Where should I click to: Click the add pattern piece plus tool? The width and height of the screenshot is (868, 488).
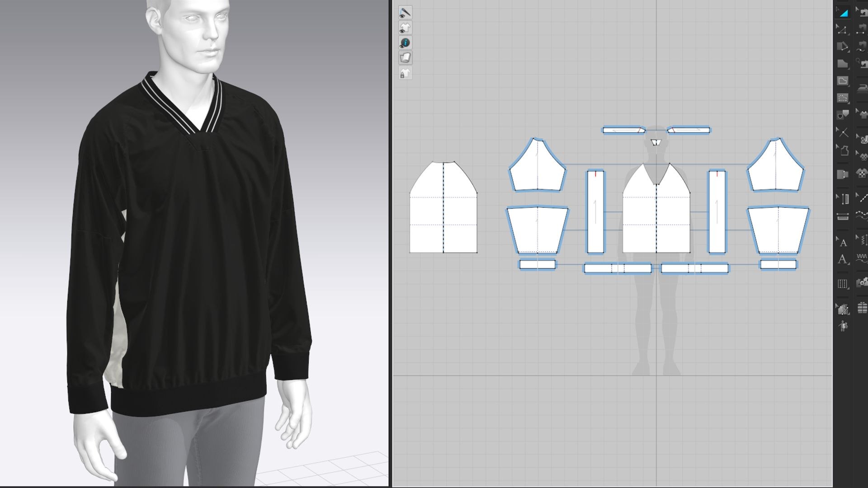pos(862,283)
